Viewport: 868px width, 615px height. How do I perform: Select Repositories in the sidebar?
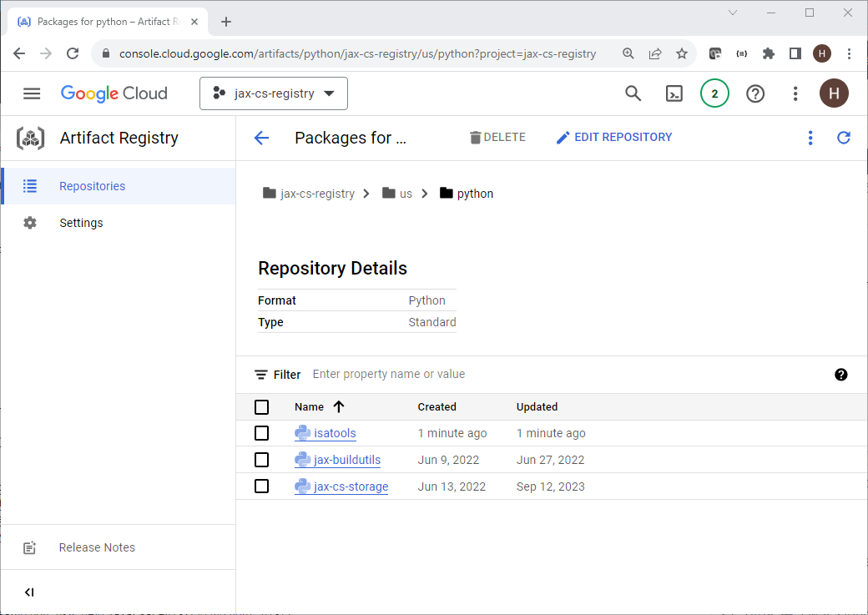tap(92, 186)
